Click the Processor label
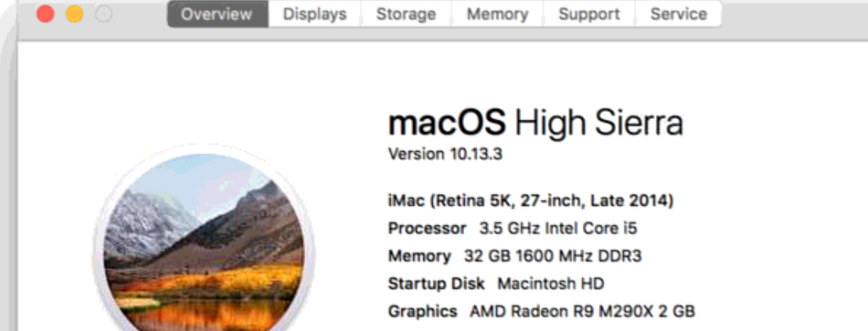 tap(427, 228)
